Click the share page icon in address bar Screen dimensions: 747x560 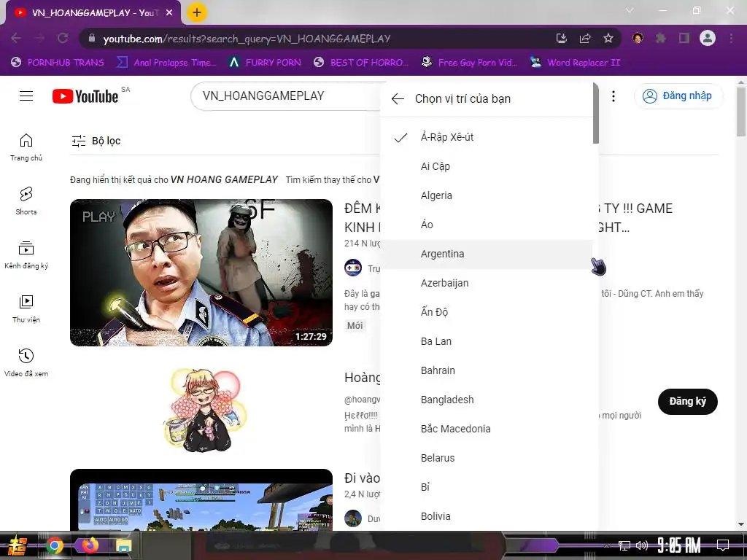point(585,38)
